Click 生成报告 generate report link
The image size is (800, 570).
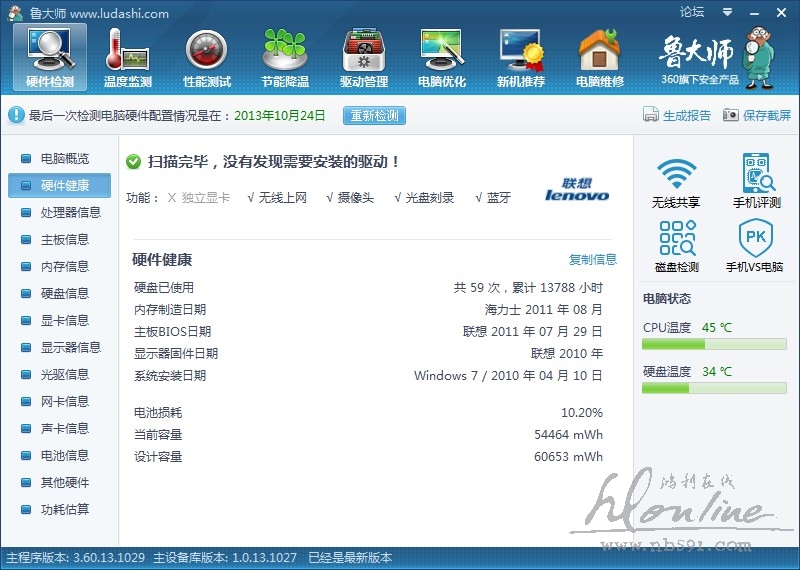[678, 115]
